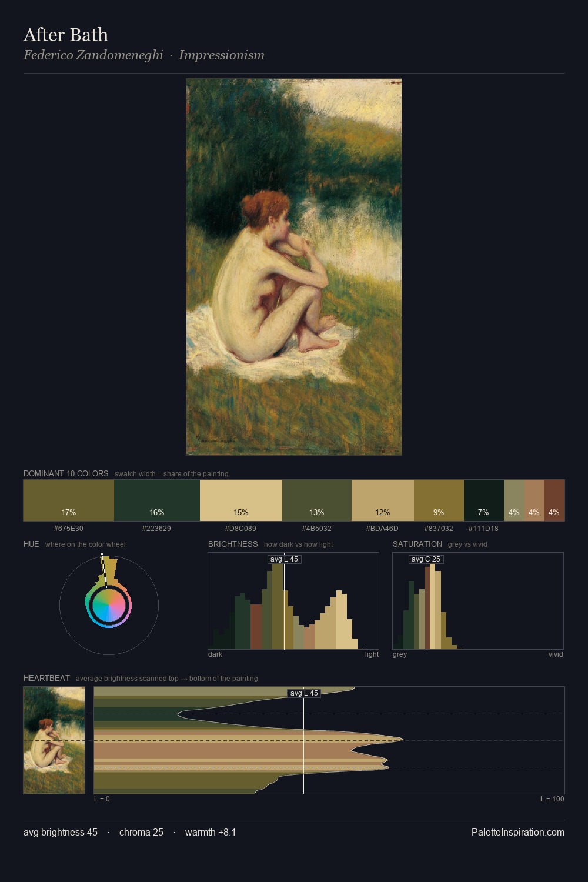588x882 pixels.
Task: Select the 13% moss green swatch
Action: coord(317,500)
